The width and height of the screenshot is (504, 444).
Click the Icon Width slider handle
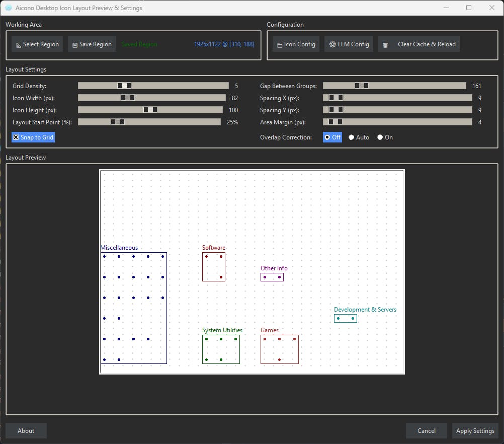[x=128, y=98]
